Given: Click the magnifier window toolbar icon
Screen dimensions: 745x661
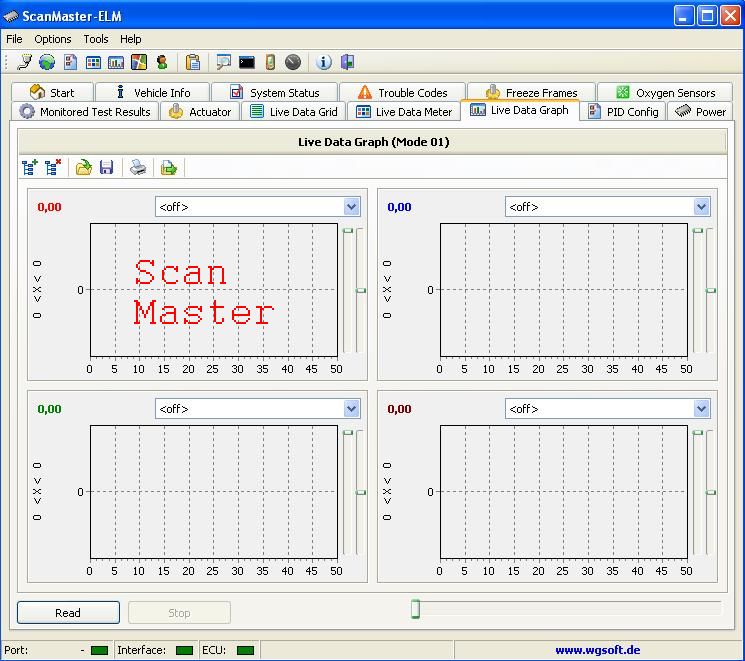Looking at the screenshot, I should [x=223, y=62].
